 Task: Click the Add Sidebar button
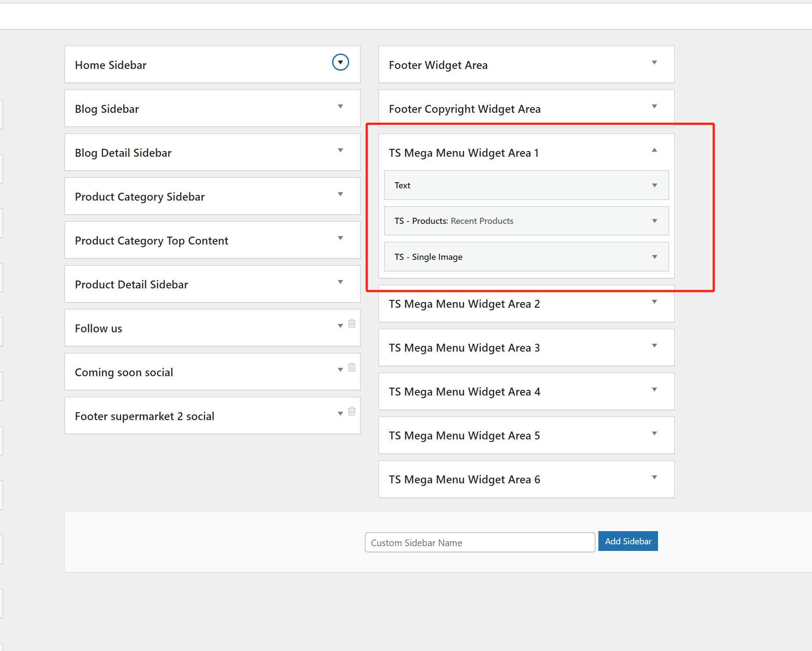[x=628, y=541]
